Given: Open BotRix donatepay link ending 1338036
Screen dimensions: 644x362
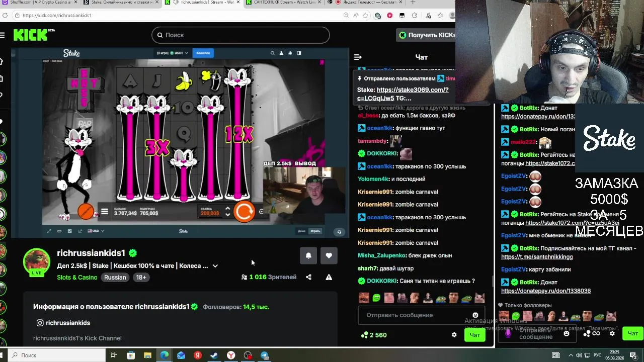Looking at the screenshot, I should click(546, 291).
